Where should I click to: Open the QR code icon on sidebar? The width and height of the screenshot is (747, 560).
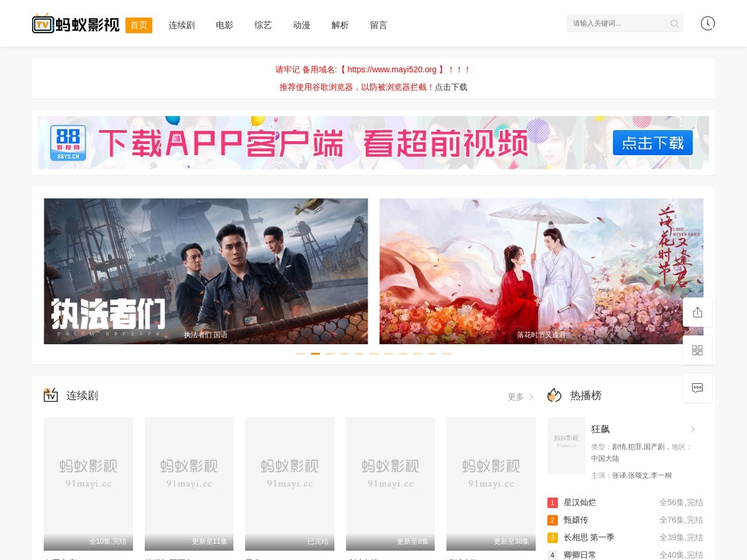[697, 350]
